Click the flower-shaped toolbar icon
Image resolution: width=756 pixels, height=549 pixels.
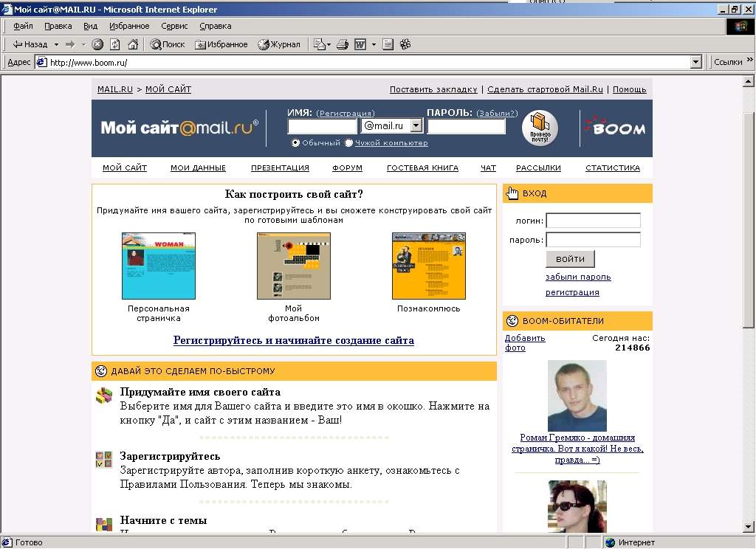405,44
